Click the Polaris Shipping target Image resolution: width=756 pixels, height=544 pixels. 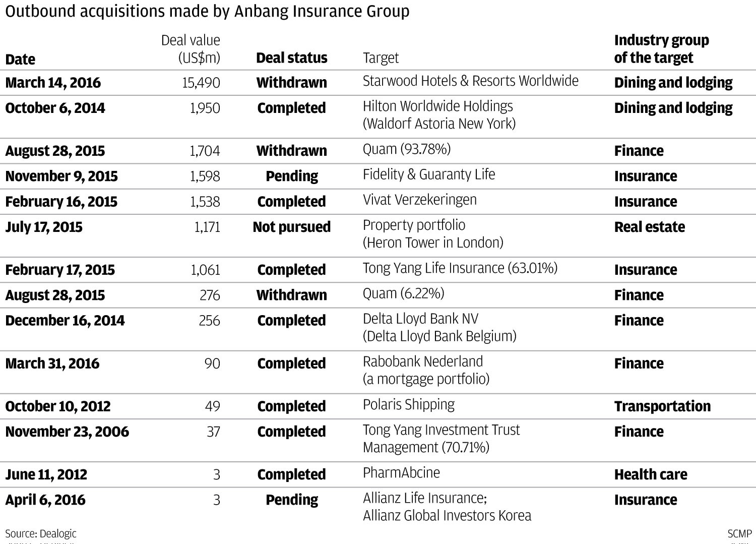pos(408,404)
